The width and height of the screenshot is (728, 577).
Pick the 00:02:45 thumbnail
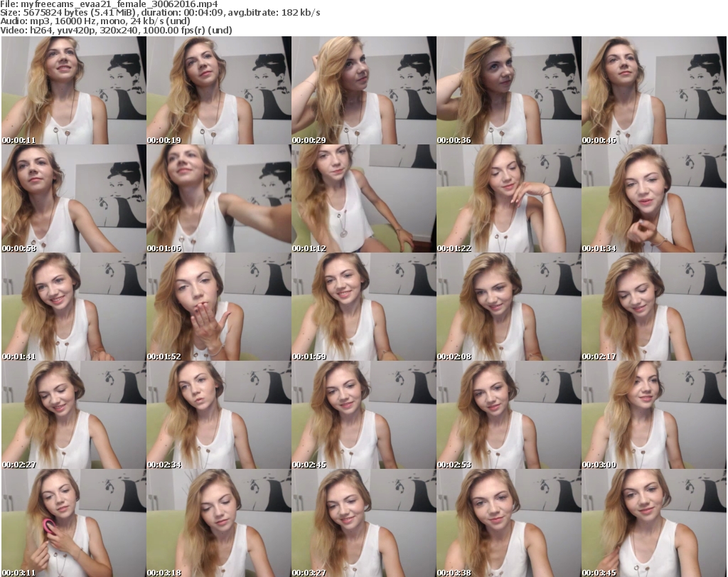click(x=363, y=415)
